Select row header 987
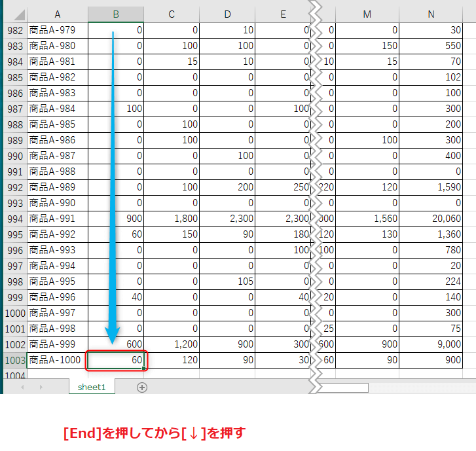Image resolution: width=476 pixels, height=451 pixels. pyautogui.click(x=15, y=109)
